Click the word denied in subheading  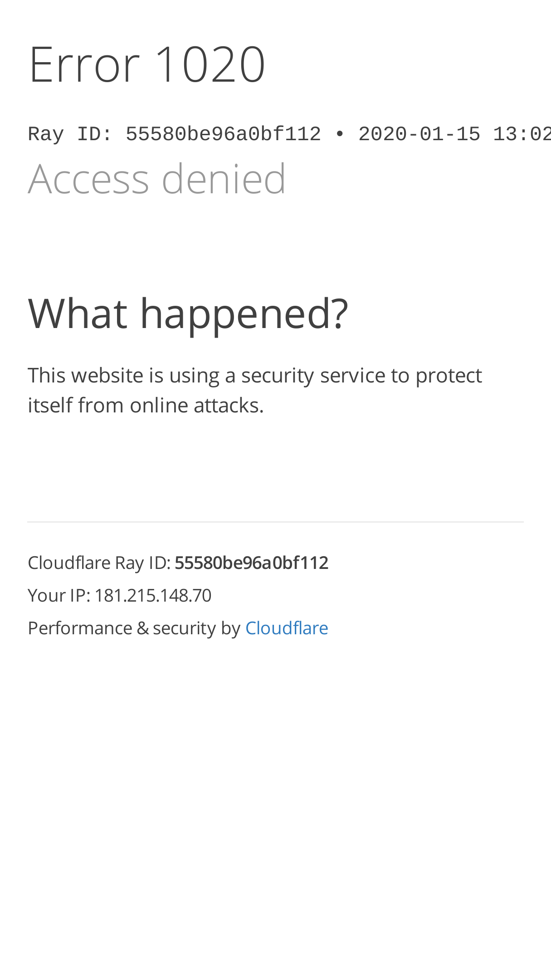[x=224, y=179]
